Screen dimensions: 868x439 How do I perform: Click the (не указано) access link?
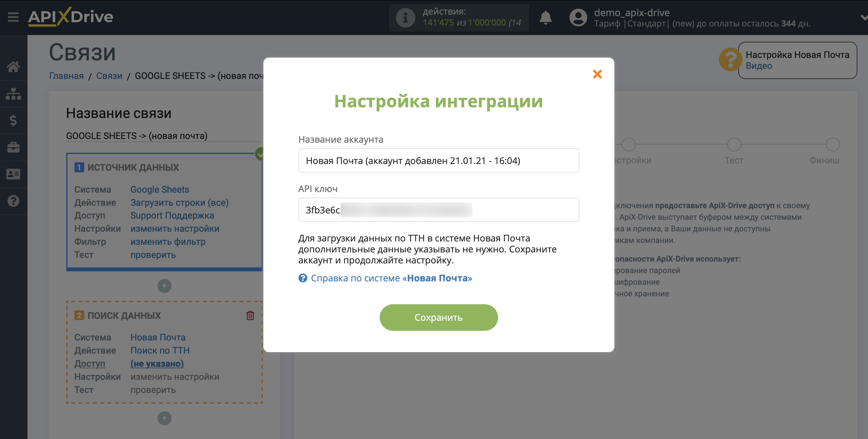[x=157, y=364]
